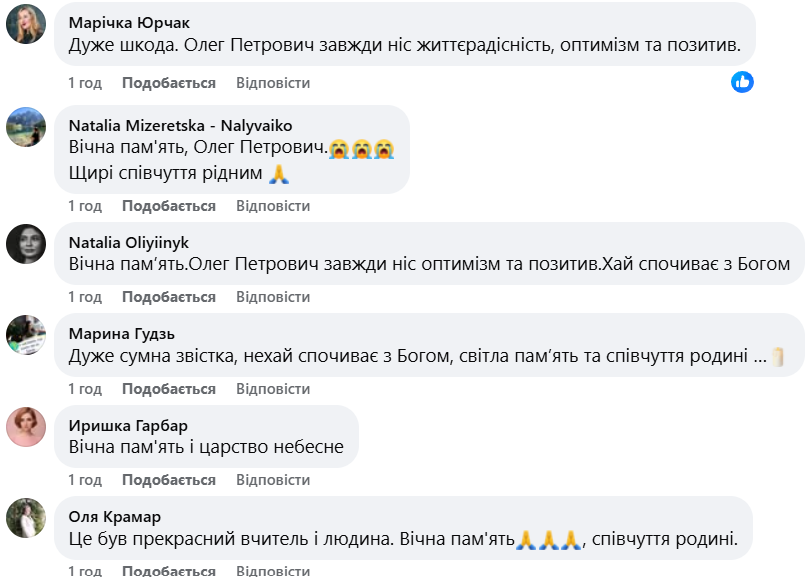
Task: Reply to Марина Гудзь's comment
Action: pyautogui.click(x=273, y=389)
